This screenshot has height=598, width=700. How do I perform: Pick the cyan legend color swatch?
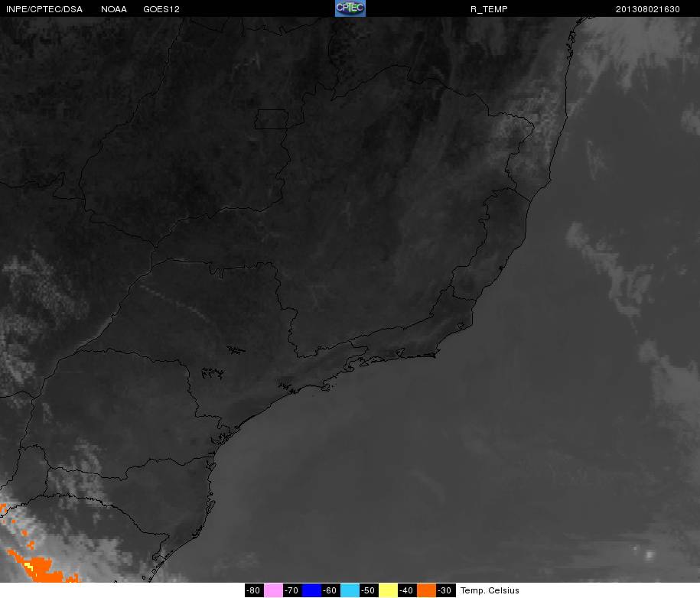[x=350, y=590]
